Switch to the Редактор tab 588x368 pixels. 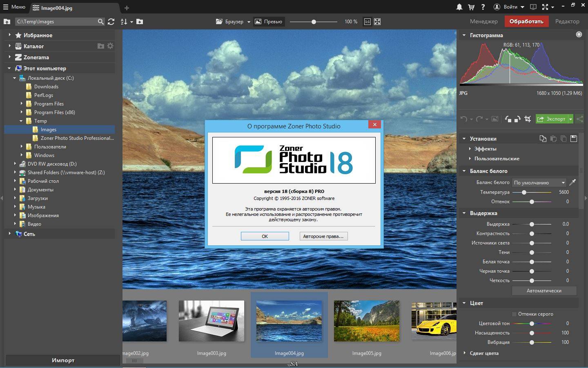coord(567,21)
